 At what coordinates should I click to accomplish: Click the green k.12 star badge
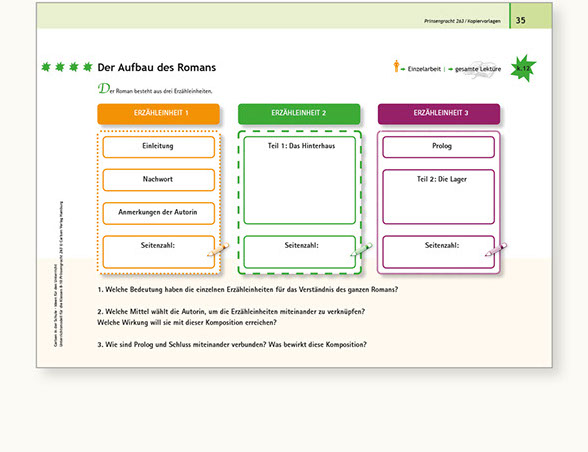(523, 68)
